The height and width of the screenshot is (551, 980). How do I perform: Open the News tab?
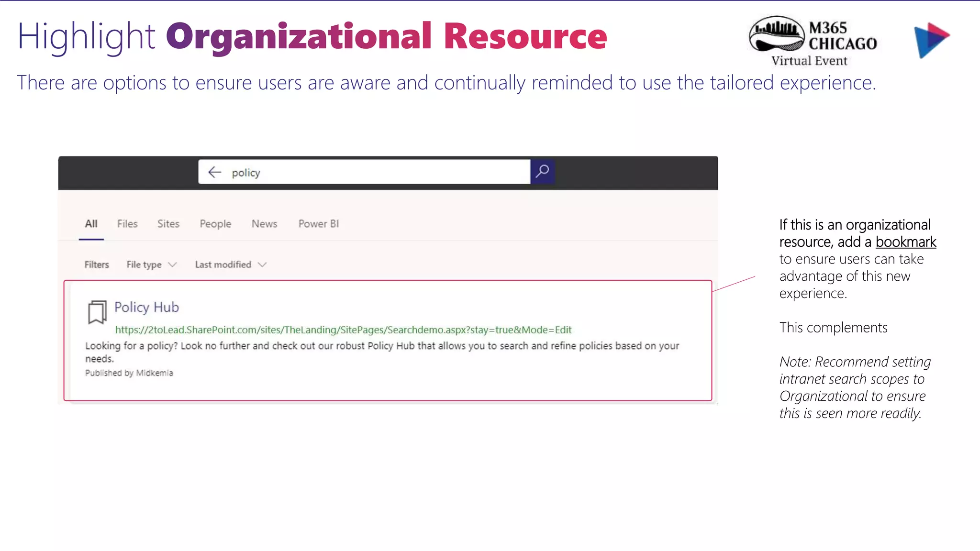(x=265, y=224)
